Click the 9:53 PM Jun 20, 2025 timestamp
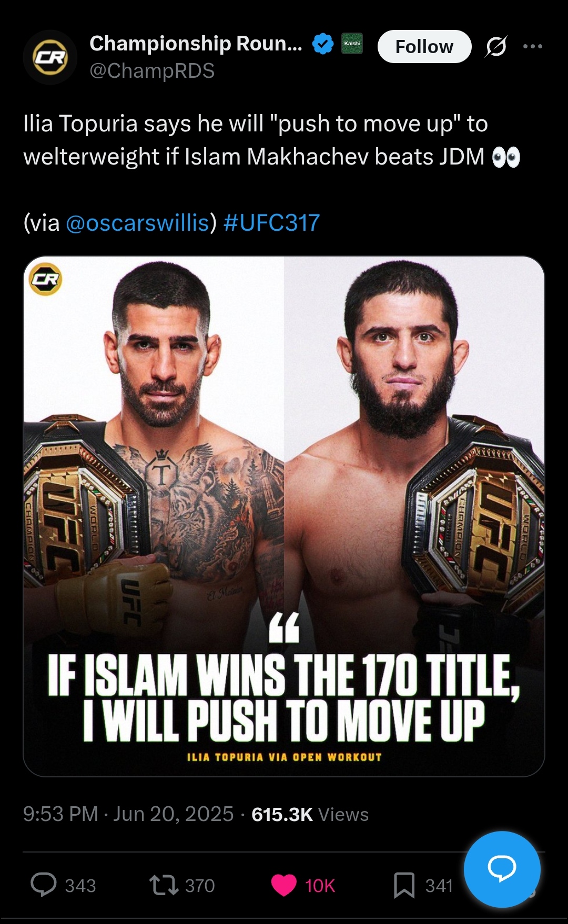The image size is (568, 924). [128, 814]
